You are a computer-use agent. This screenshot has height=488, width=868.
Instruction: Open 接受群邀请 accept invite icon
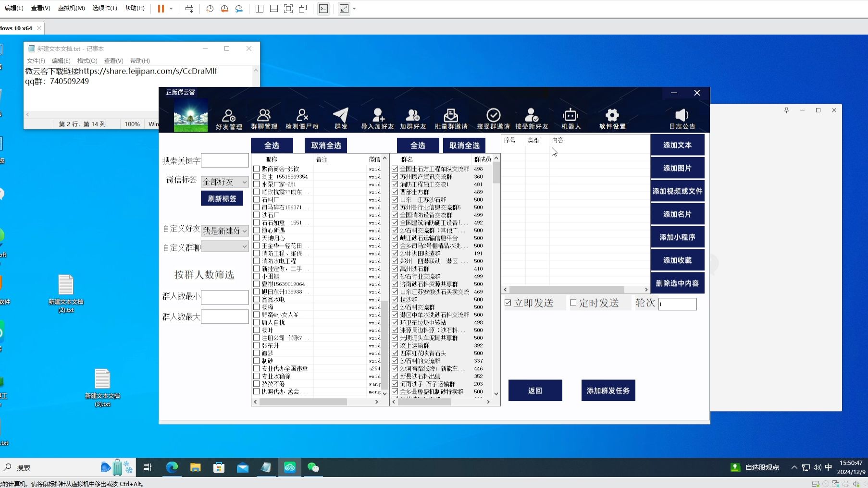(x=493, y=118)
